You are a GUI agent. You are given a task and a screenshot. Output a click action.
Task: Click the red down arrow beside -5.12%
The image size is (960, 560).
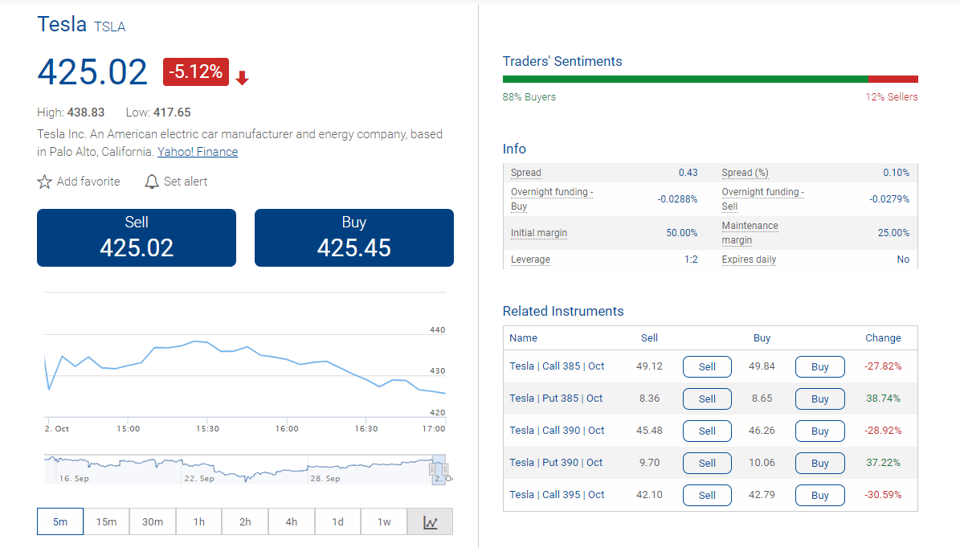click(x=243, y=77)
